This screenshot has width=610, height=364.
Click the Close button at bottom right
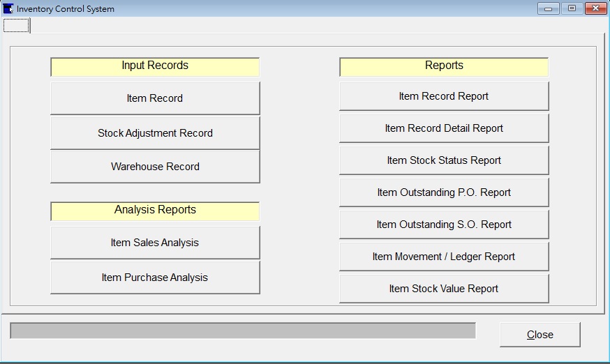click(540, 335)
